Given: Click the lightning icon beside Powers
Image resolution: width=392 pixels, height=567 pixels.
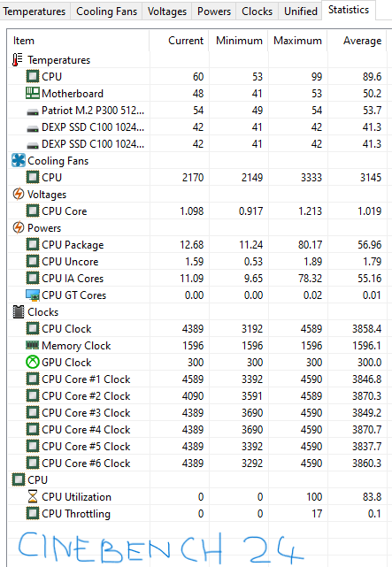Looking at the screenshot, I should (19, 228).
